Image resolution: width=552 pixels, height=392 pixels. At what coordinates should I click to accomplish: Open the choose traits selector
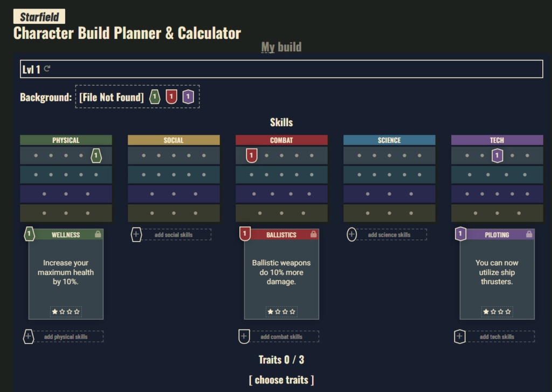pyautogui.click(x=281, y=380)
